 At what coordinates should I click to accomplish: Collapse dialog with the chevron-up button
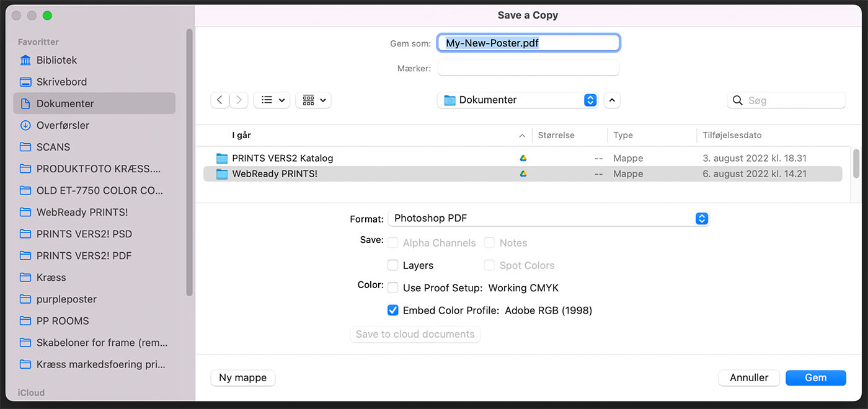point(611,100)
